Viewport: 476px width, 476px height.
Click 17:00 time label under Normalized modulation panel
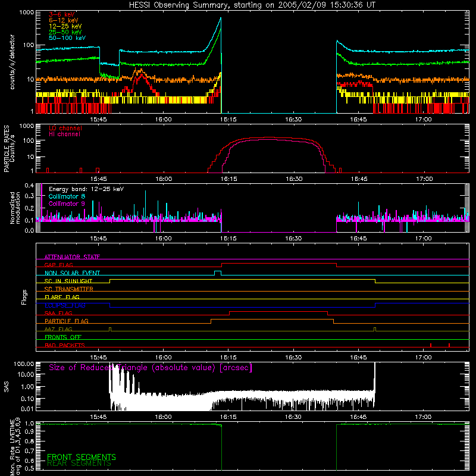(424, 239)
